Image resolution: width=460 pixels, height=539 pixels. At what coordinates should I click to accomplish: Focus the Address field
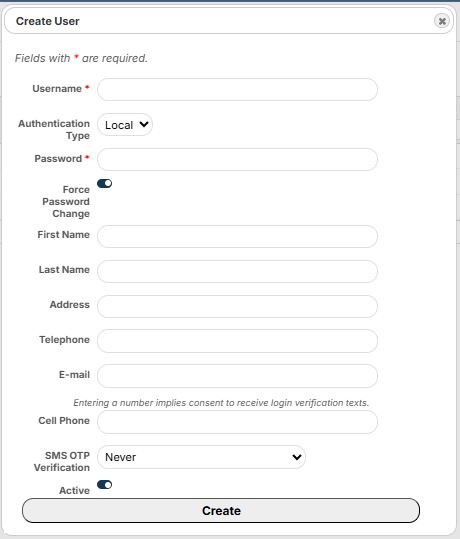tap(237, 306)
